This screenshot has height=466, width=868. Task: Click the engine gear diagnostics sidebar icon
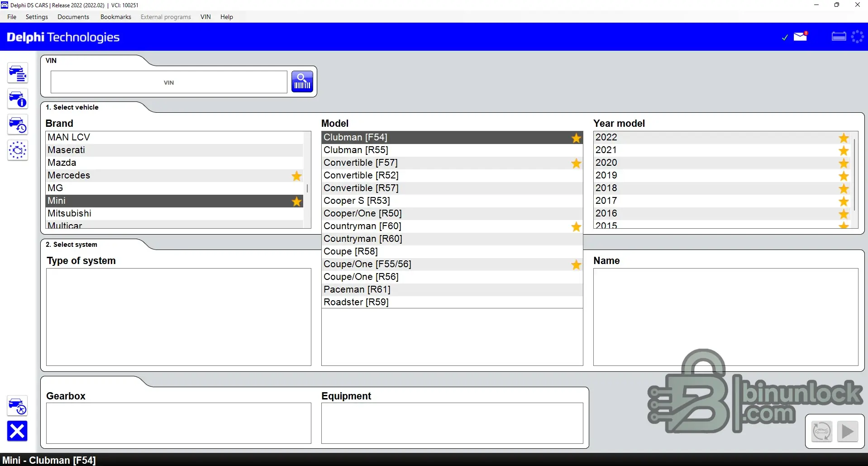click(18, 150)
